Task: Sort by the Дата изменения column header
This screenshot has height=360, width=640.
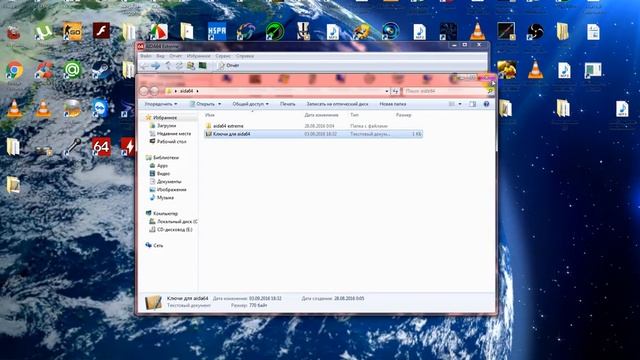Action: click(x=321, y=115)
